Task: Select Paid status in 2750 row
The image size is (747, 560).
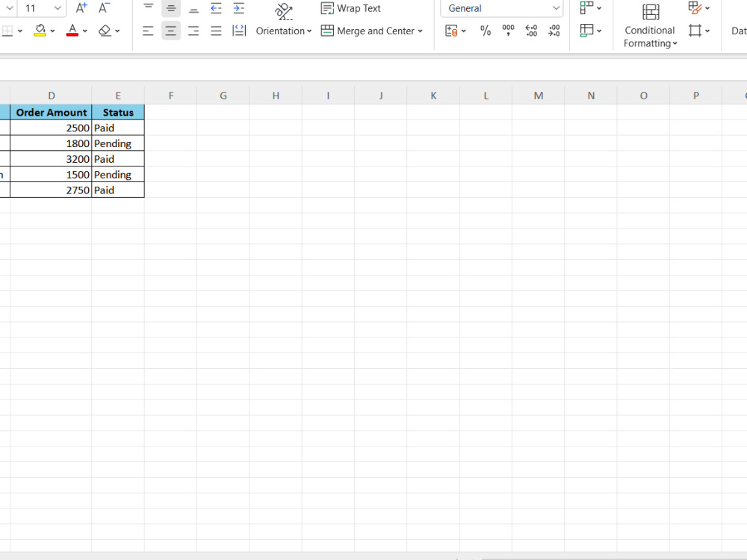Action: pos(118,190)
